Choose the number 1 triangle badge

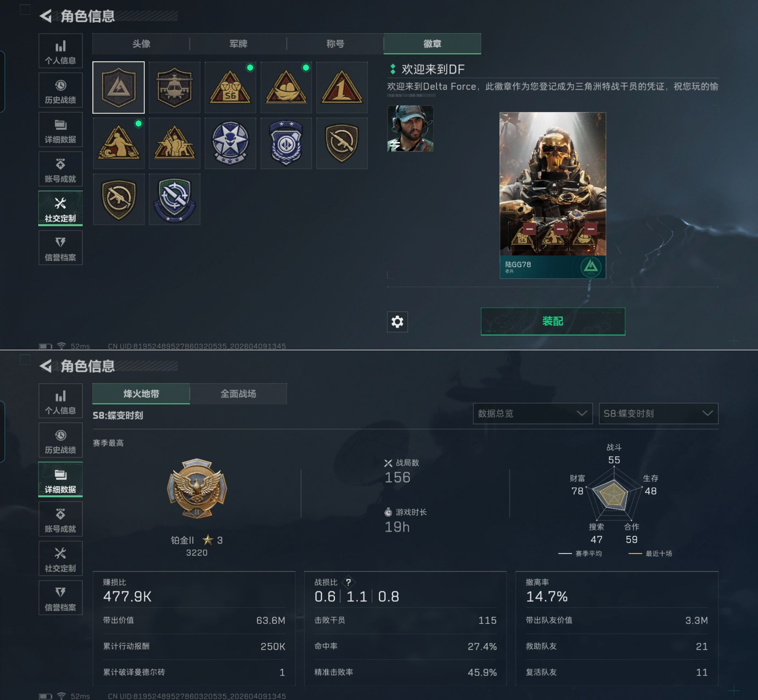tap(342, 87)
